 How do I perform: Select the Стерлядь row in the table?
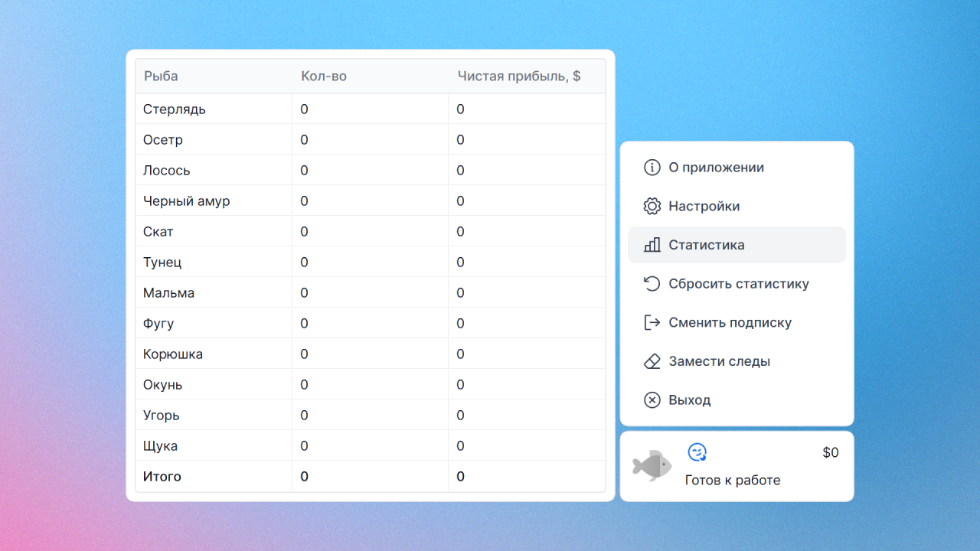click(175, 109)
